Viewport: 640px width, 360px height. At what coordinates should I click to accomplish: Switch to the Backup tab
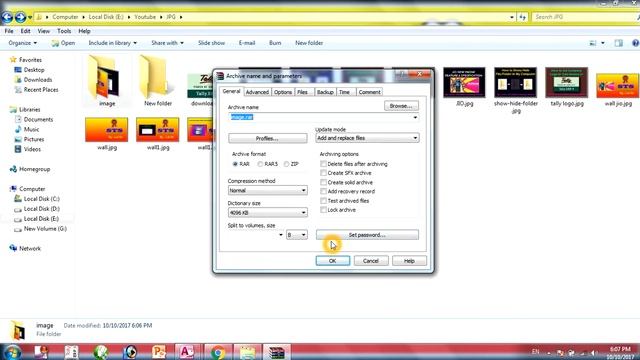tap(325, 92)
